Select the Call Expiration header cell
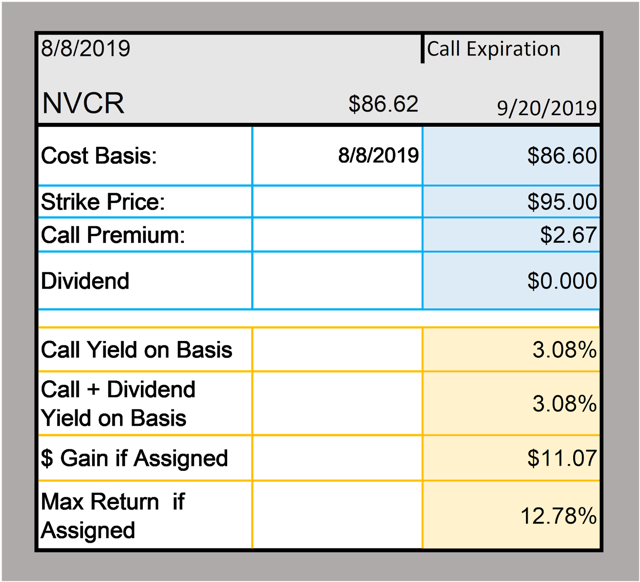The image size is (640, 582). (493, 49)
